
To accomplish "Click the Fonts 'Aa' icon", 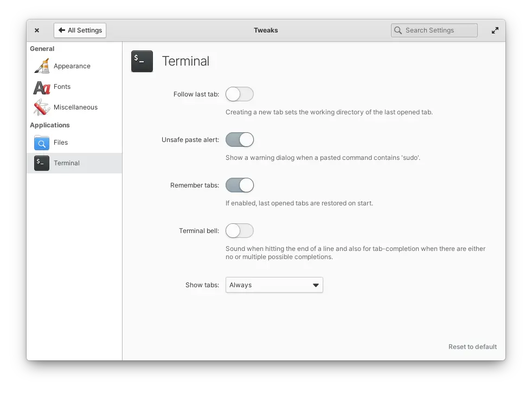I will [41, 87].
